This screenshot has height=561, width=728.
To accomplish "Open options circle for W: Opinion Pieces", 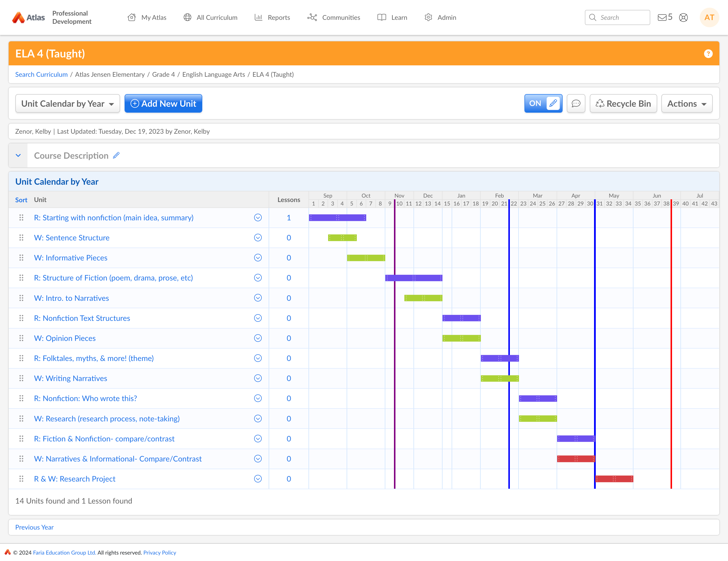I will click(x=258, y=338).
